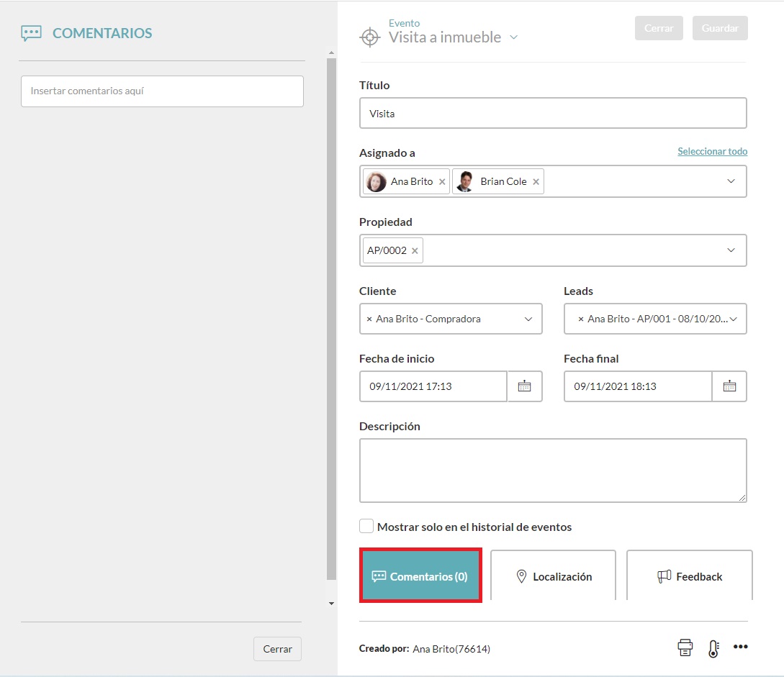Click the Guardar button
The height and width of the screenshot is (677, 784).
coord(720,28)
